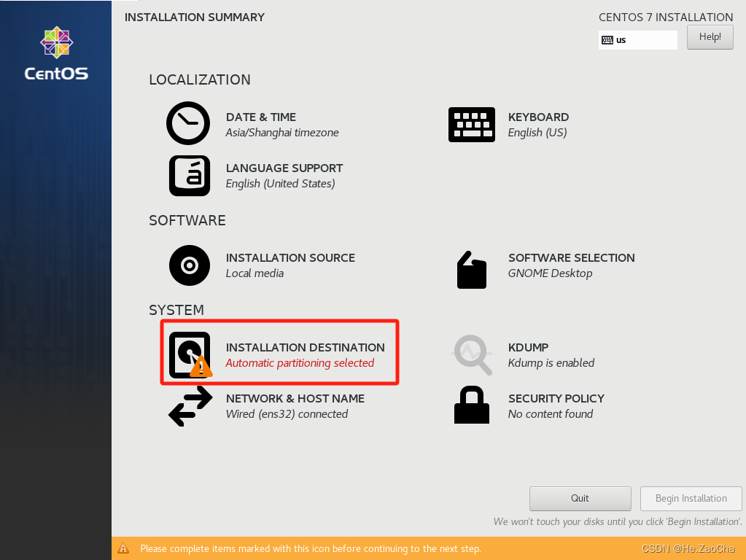
Task: Select LANGUAGE SUPPORT label
Action: [x=284, y=168]
